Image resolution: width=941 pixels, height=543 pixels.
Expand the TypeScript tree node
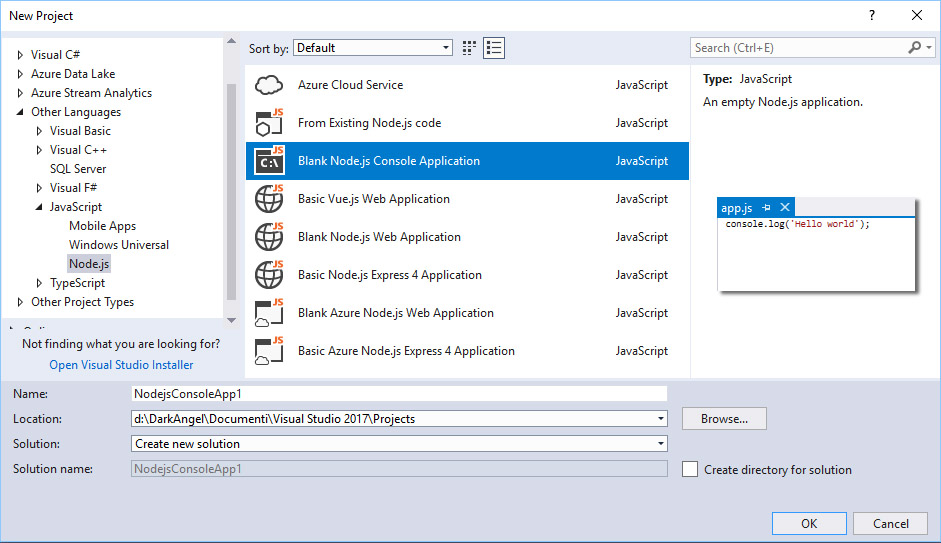click(39, 283)
